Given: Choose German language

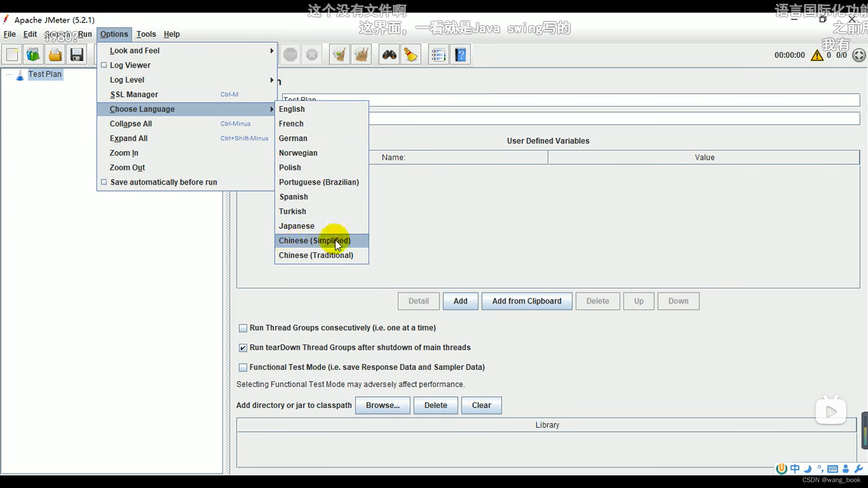Looking at the screenshot, I should [322, 138].
